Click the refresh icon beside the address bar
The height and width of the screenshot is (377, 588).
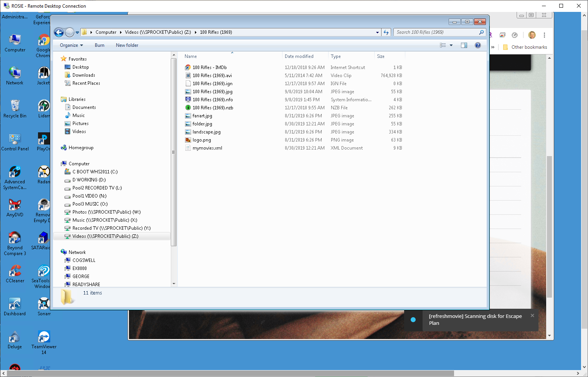point(386,32)
